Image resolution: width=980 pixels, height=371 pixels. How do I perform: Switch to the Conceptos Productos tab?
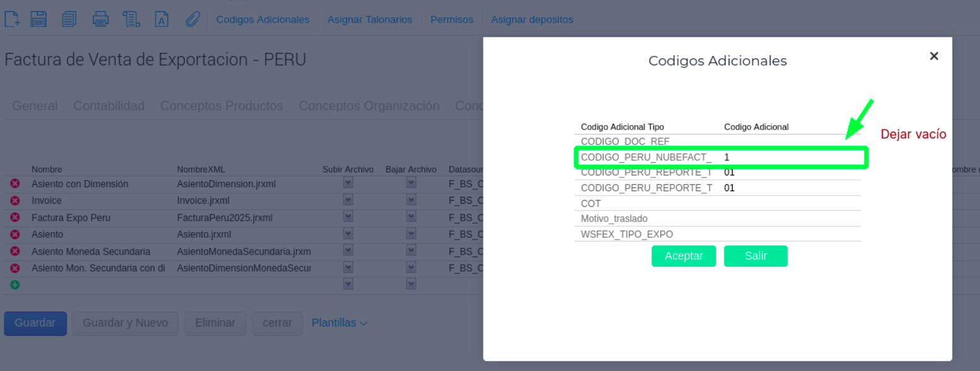[x=222, y=106]
